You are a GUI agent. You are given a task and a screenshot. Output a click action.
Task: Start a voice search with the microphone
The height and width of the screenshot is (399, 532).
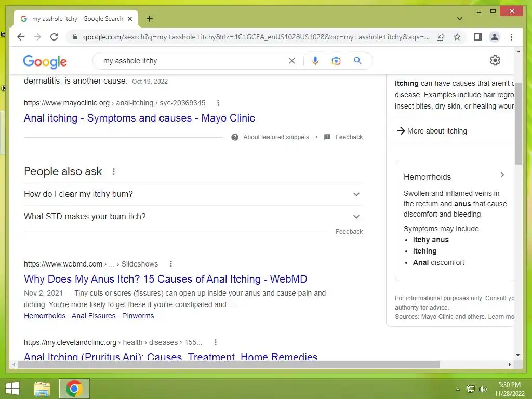[315, 61]
